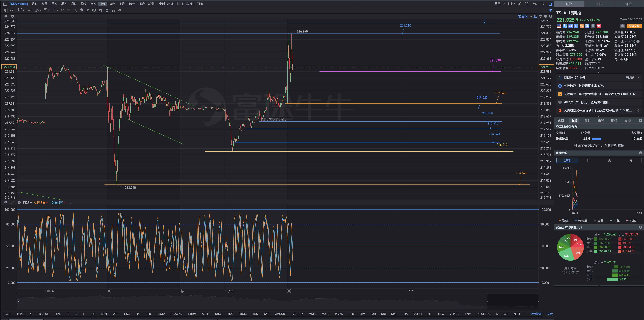
Task: Remove the KDJ indicator with X
Action: click(x=19, y=202)
